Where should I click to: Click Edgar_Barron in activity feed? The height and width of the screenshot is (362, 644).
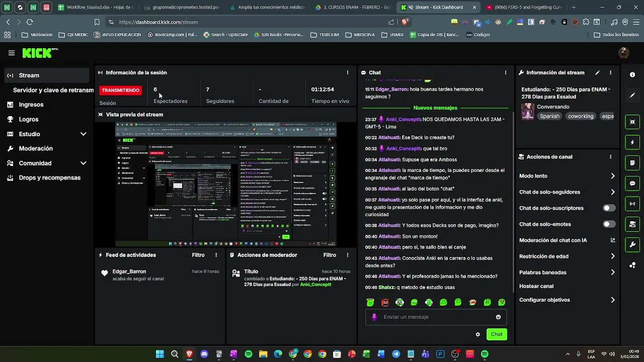tap(129, 271)
